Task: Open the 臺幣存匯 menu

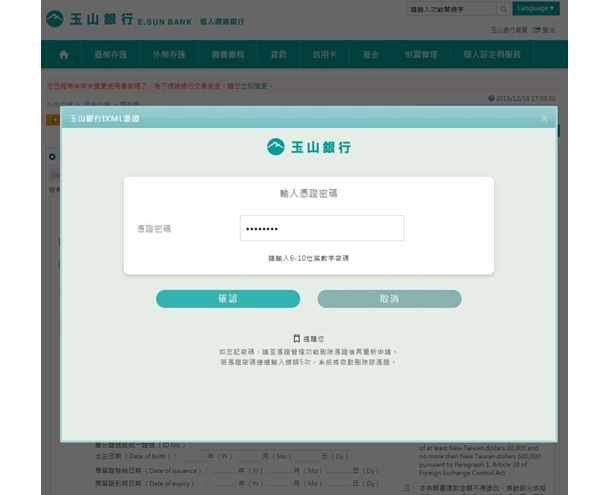Action: (110, 54)
